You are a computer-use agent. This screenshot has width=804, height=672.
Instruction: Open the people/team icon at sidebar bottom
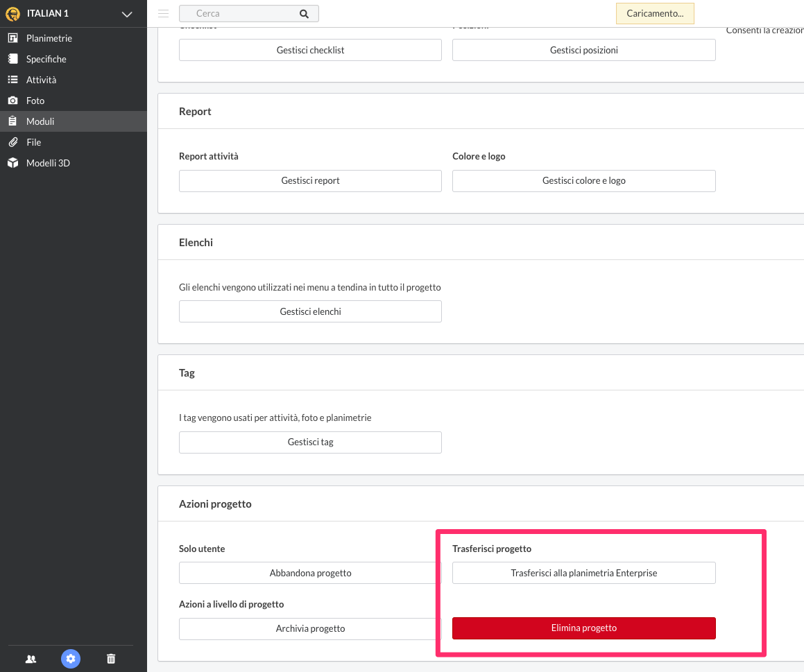coord(31,659)
